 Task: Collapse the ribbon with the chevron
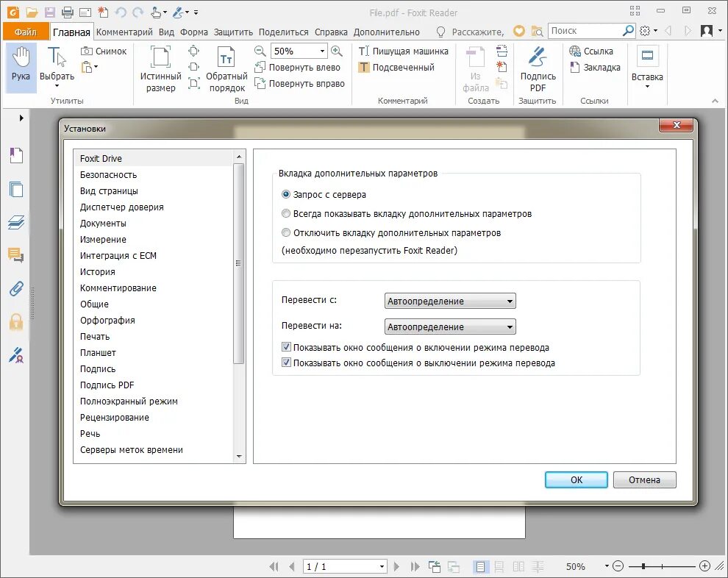715,101
